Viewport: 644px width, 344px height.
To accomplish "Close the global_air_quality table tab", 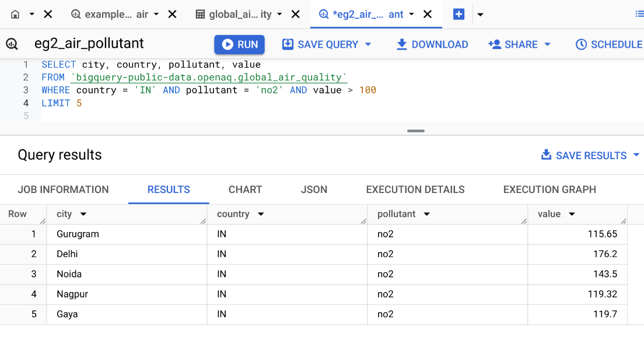I will [x=296, y=14].
